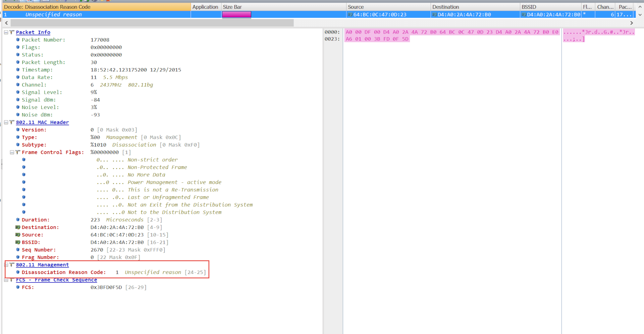Click the bullet icon beside Disassociation Reason Code field
This screenshot has height=334, width=644.
(x=18, y=272)
